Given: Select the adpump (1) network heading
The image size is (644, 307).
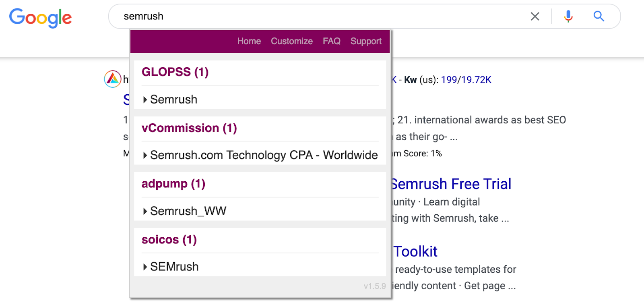Looking at the screenshot, I should (x=173, y=184).
